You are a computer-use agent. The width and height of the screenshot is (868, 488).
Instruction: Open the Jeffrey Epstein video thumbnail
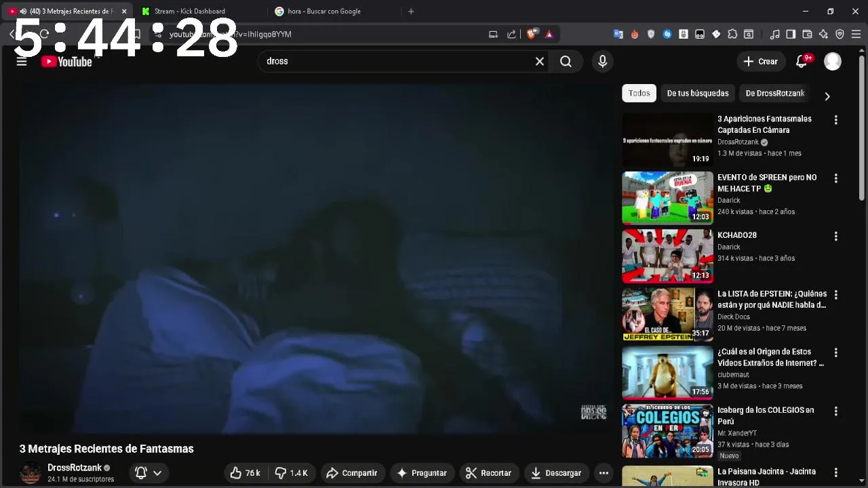pos(667,314)
